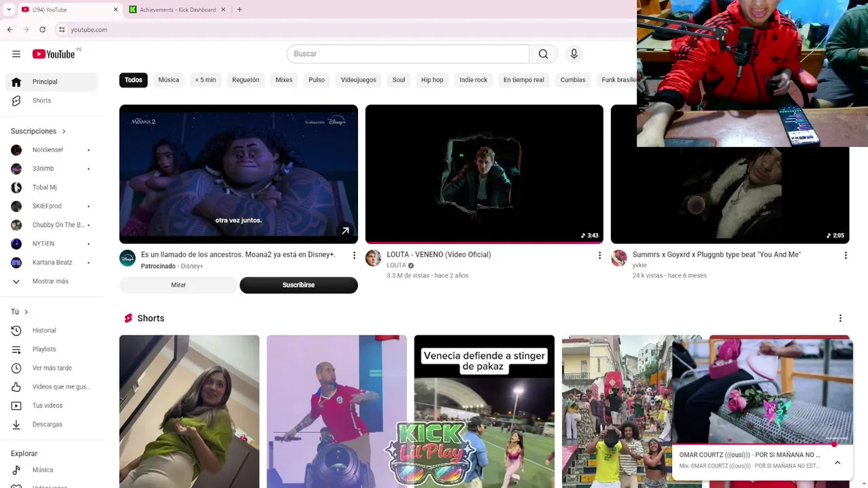
Task: Open Shorts in the sidebar
Action: coord(52,101)
